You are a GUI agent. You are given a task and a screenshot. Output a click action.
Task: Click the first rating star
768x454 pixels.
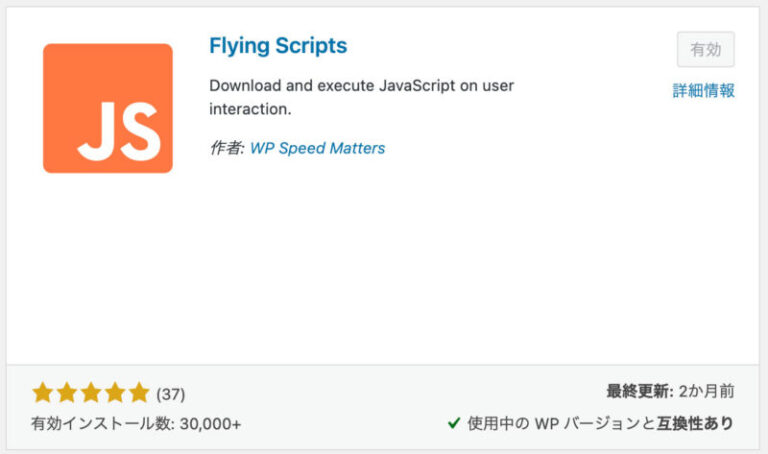[x=42, y=392]
